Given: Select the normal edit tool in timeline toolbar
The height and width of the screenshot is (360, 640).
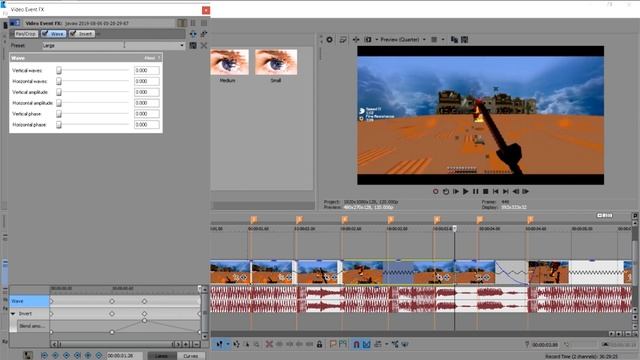Looking at the screenshot, I should [220, 344].
